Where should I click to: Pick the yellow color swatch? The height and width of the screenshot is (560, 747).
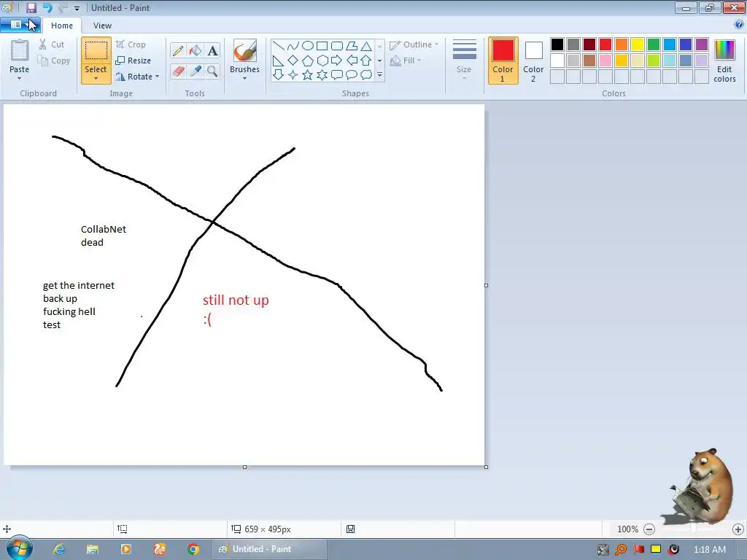[638, 44]
